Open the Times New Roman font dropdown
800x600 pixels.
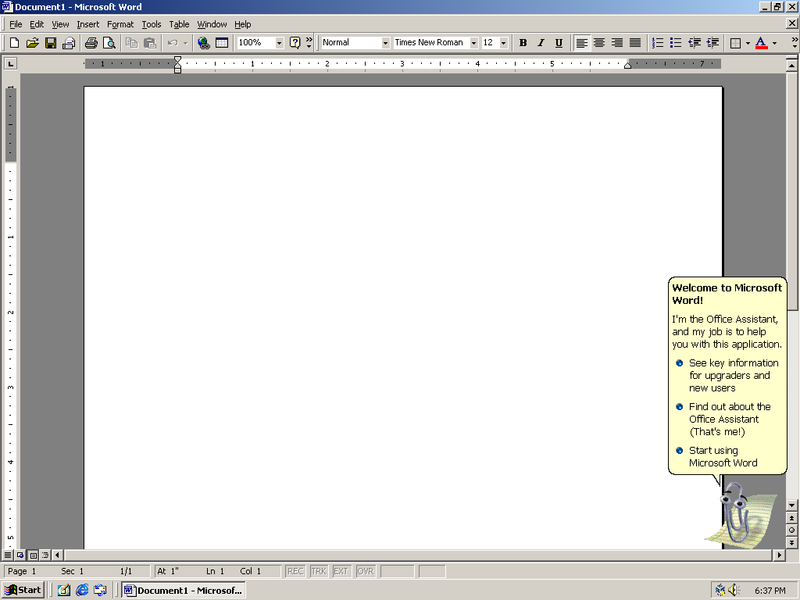click(x=474, y=43)
